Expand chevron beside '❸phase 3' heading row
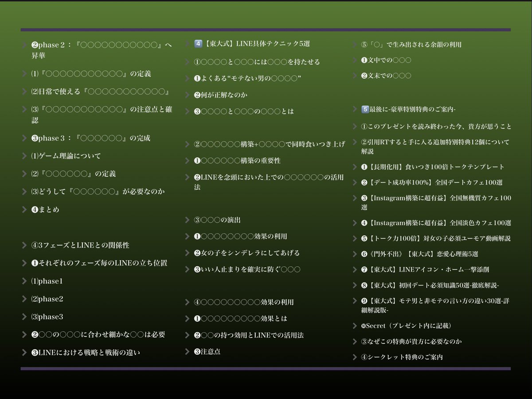 click(24, 138)
